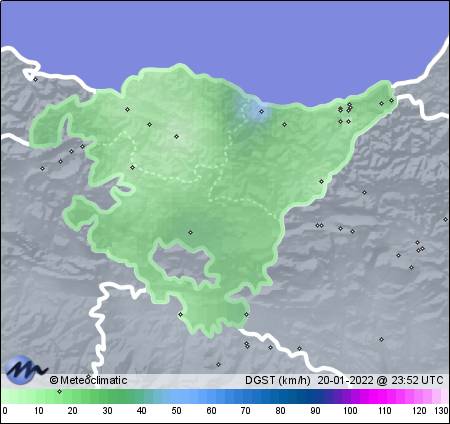
Task: Click isolated station marker in lower-right grey area
Action: point(382,339)
